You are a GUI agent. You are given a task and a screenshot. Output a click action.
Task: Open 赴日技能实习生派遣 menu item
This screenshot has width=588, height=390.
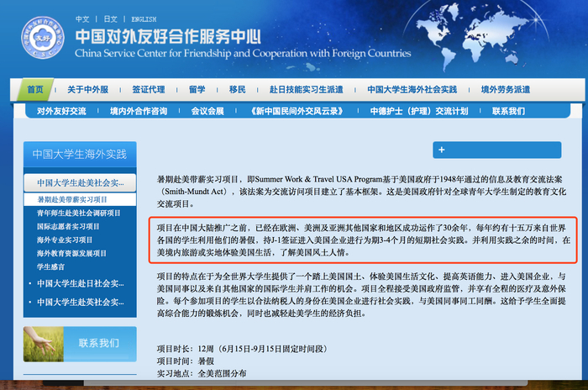tap(306, 89)
